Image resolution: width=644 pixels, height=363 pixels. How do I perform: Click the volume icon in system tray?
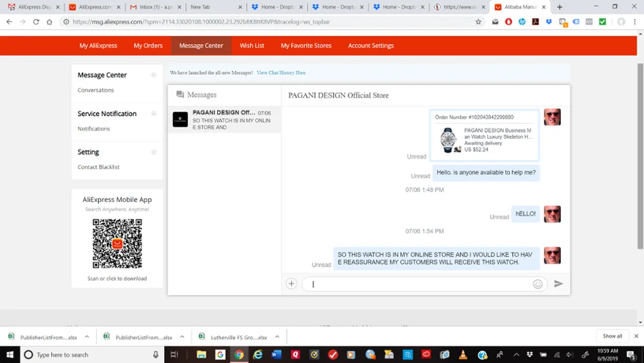pyautogui.click(x=570, y=355)
